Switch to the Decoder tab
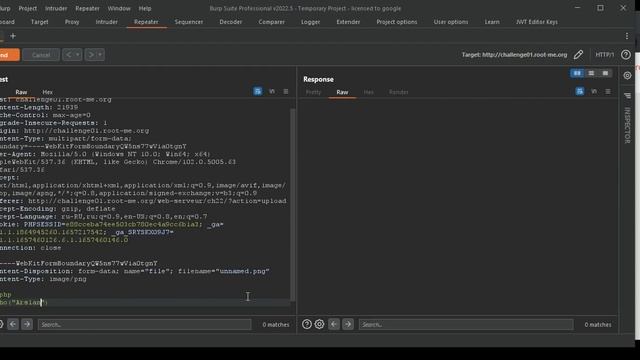This screenshot has width=640, height=360. 231,22
